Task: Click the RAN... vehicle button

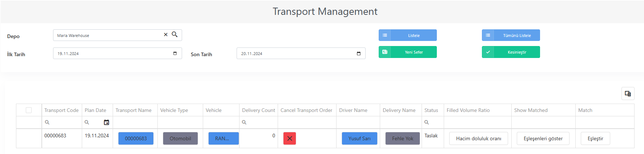Action: click(x=224, y=138)
